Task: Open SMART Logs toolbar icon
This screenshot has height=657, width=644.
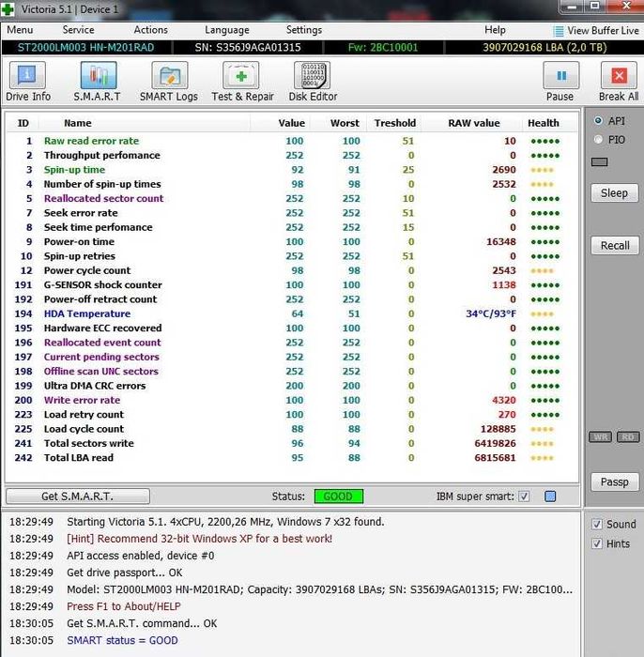Action: [x=170, y=75]
